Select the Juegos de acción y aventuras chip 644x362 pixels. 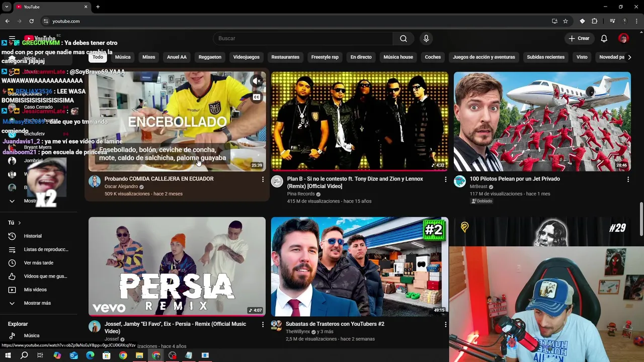click(x=484, y=57)
